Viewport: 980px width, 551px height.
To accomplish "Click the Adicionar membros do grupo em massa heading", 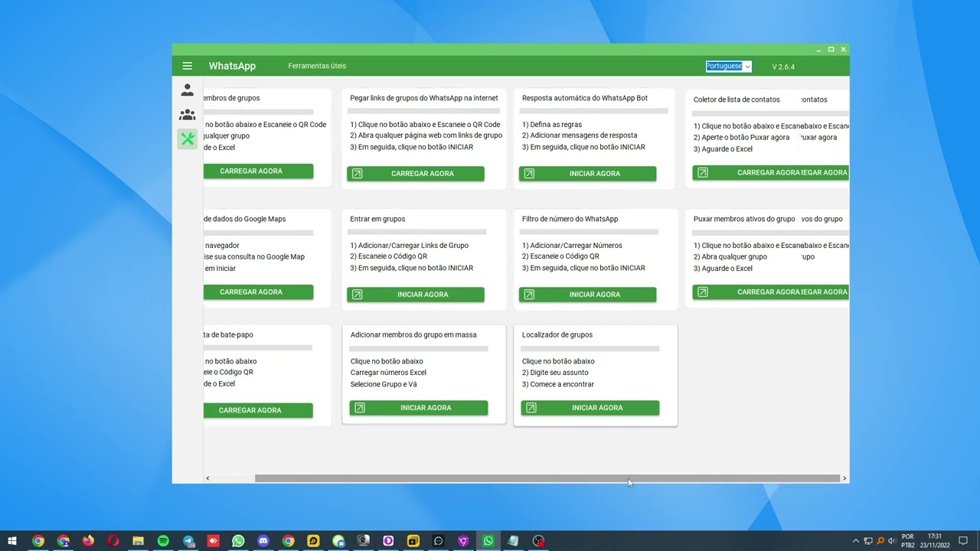I will tap(413, 334).
